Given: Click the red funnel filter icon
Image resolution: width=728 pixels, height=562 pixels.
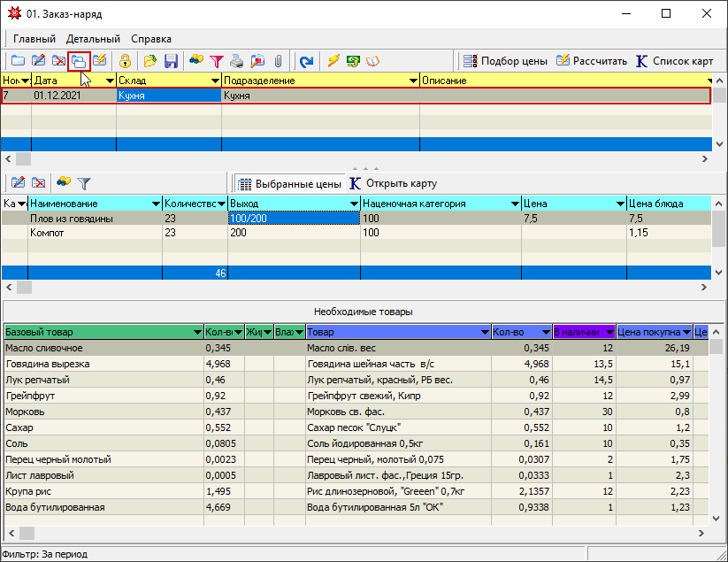Looking at the screenshot, I should [216, 61].
